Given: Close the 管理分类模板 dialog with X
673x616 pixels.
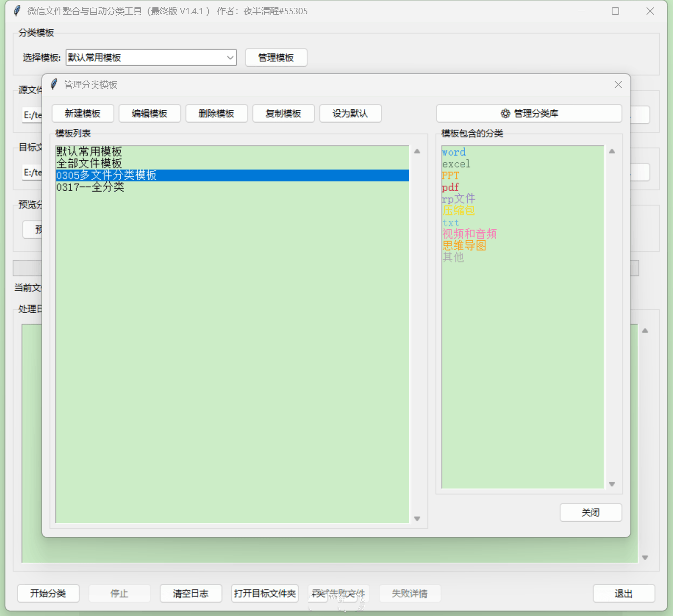Looking at the screenshot, I should point(618,85).
